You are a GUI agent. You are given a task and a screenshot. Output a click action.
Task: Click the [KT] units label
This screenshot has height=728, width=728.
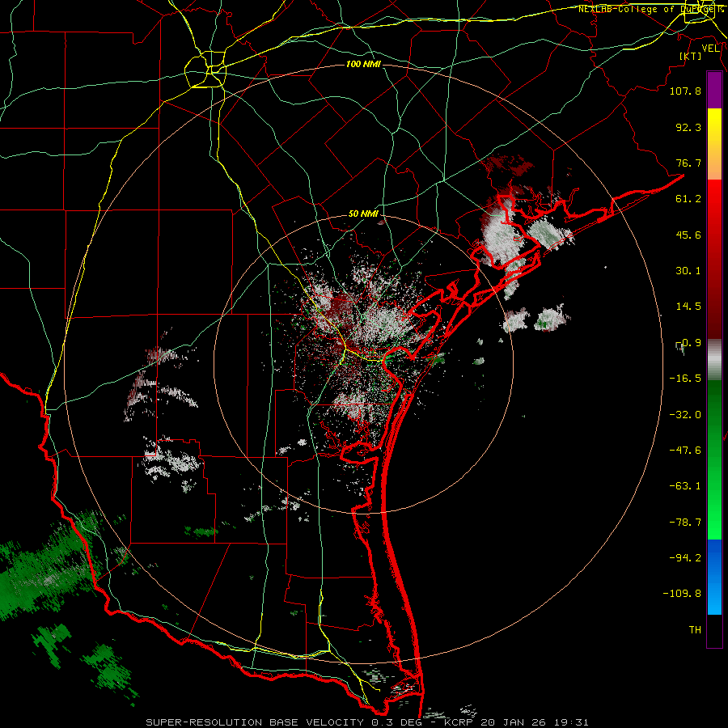(691, 56)
